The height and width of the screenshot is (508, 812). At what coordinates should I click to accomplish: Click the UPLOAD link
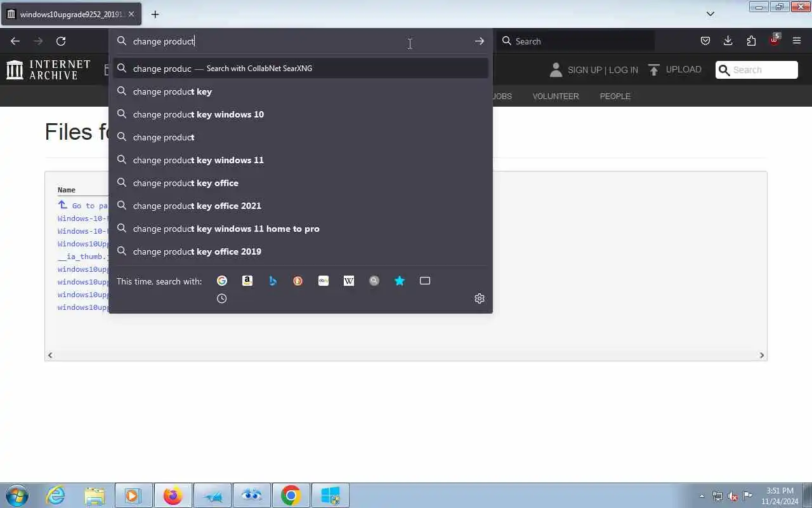coord(684,69)
